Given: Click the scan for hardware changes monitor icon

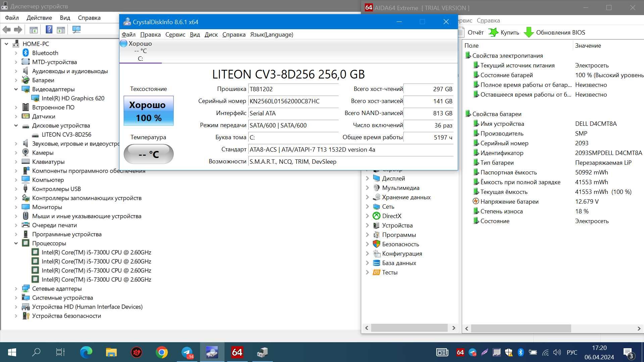Looking at the screenshot, I should coord(77,30).
